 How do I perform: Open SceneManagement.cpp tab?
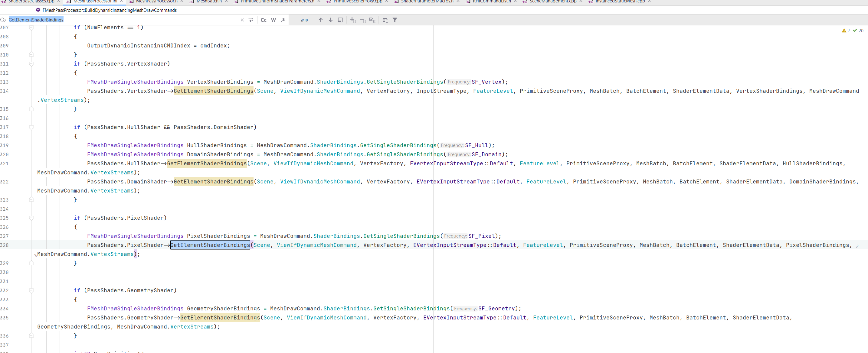[553, 2]
